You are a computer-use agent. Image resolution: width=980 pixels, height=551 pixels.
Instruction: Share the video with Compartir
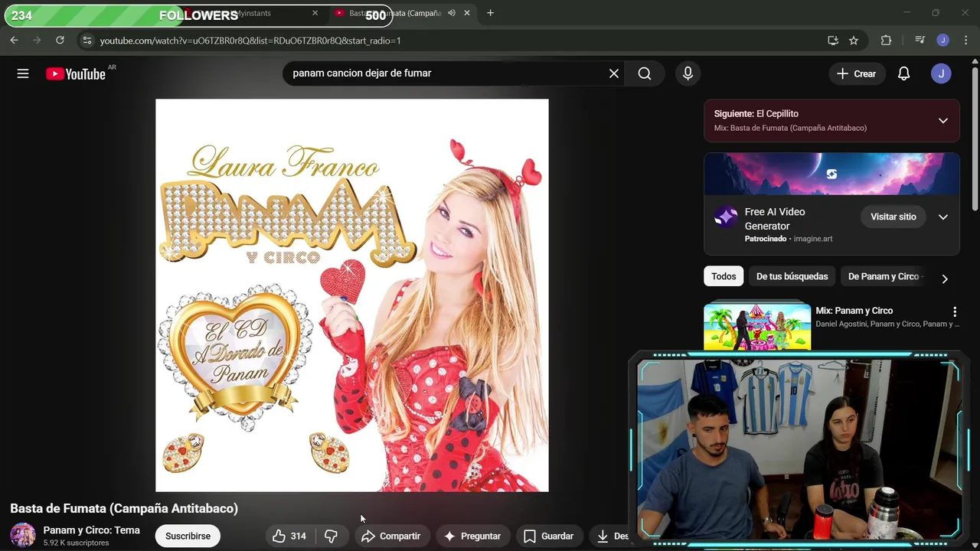click(390, 536)
